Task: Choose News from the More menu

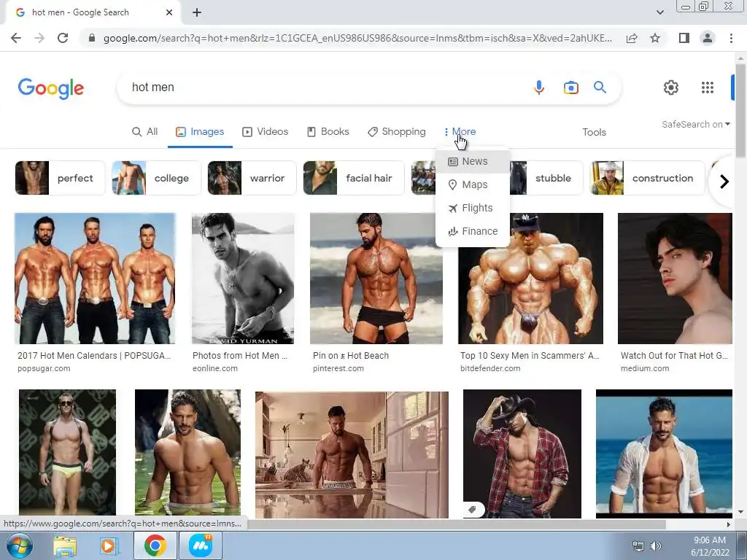Action: [x=473, y=161]
